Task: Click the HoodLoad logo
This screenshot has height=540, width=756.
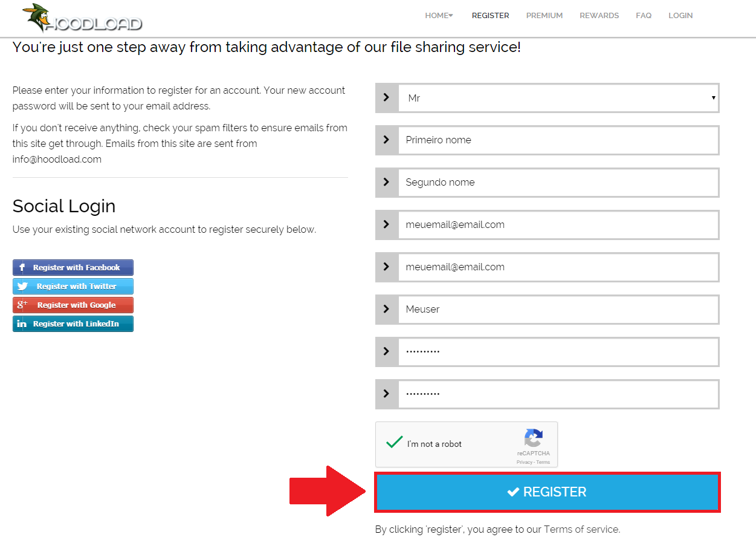Action: (x=82, y=18)
